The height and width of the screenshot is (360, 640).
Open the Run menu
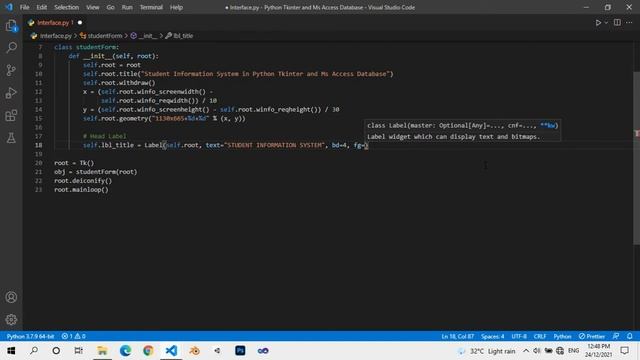tap(127, 7)
